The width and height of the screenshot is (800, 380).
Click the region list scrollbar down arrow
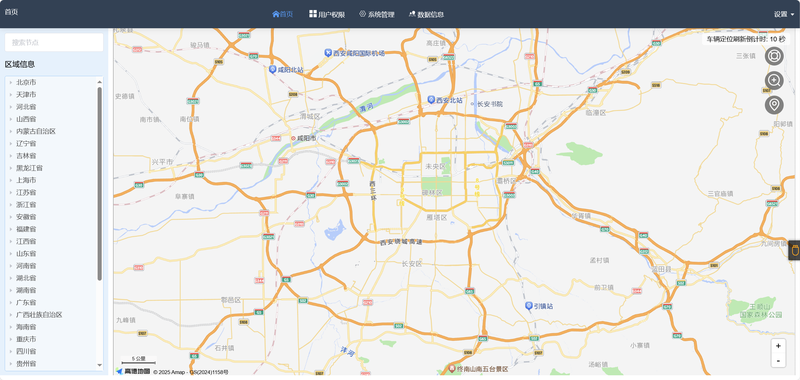(99, 365)
